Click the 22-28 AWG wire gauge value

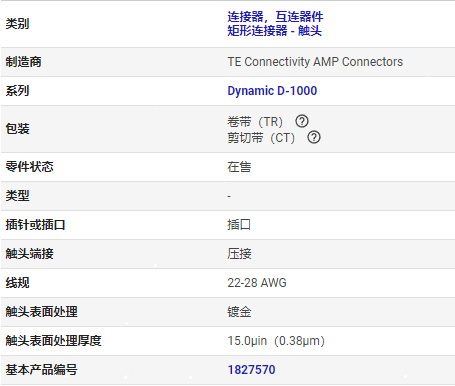click(x=257, y=283)
